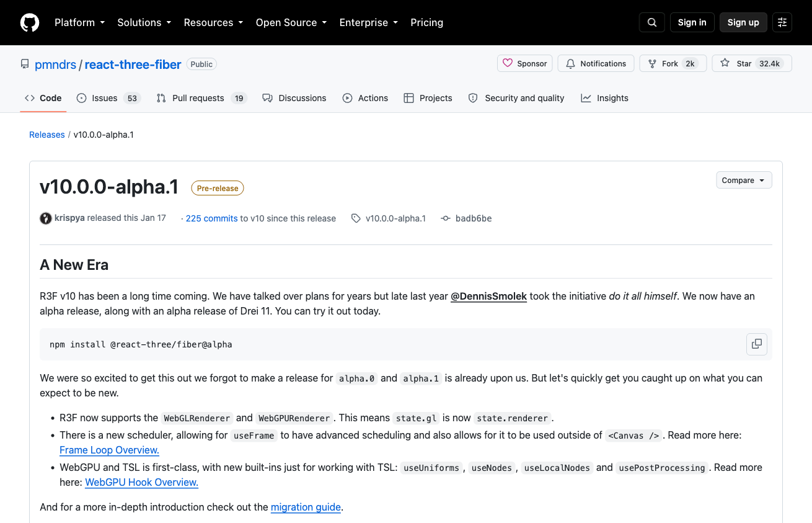812x523 pixels.
Task: Click the A New Era heading
Action: pos(74,265)
